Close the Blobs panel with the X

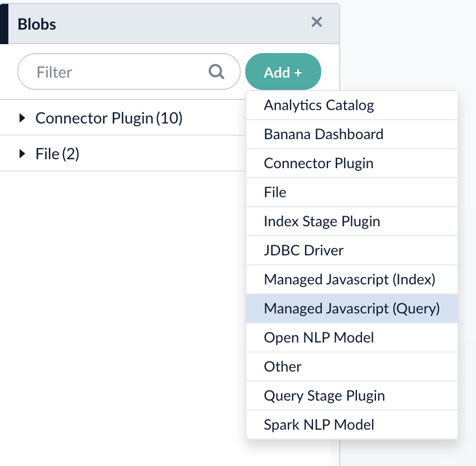pos(317,22)
